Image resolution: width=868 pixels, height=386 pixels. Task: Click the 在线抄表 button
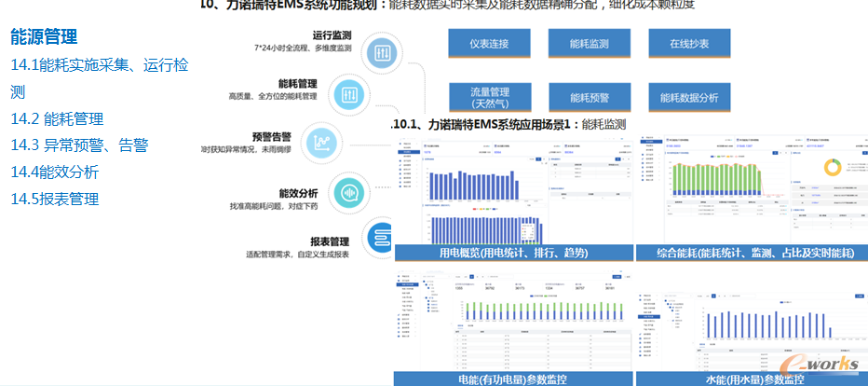click(x=689, y=44)
